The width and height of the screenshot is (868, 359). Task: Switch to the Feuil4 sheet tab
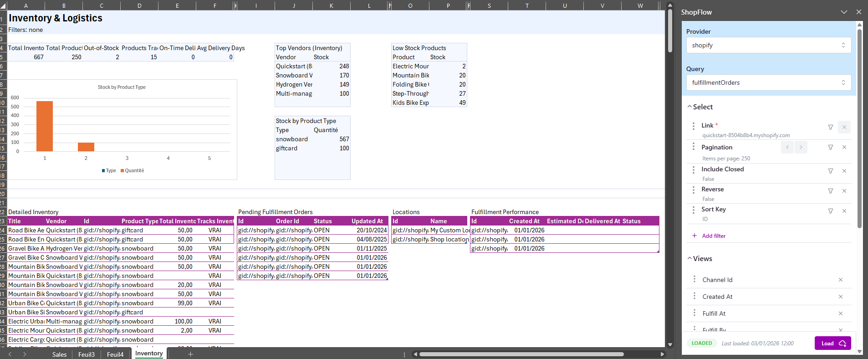click(115, 354)
